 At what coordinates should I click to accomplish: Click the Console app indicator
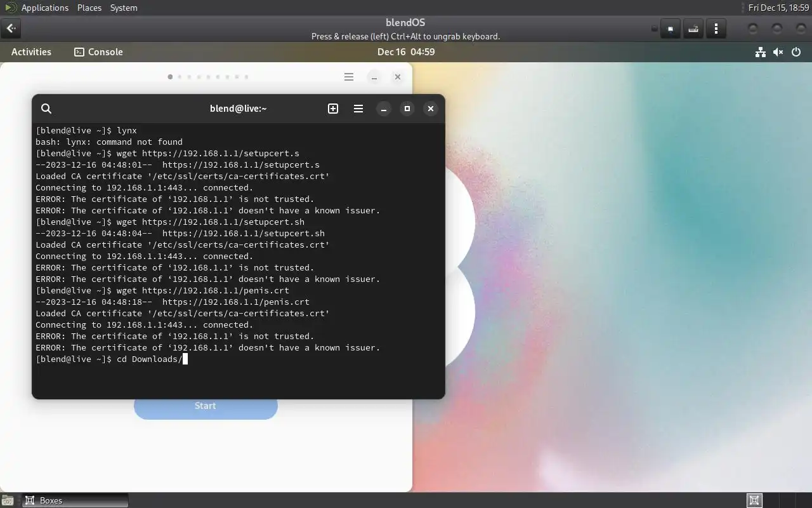[98, 52]
